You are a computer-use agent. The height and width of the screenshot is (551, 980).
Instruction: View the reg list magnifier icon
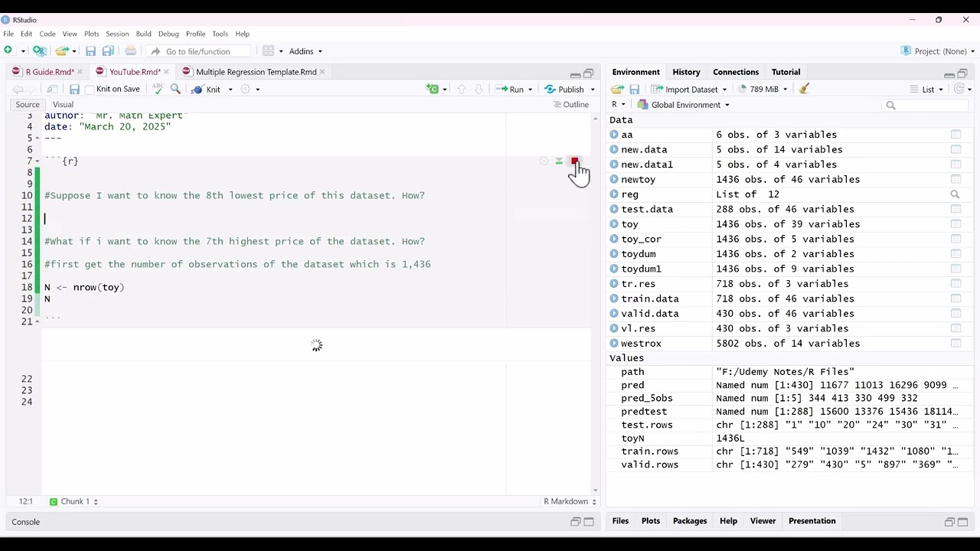(955, 194)
